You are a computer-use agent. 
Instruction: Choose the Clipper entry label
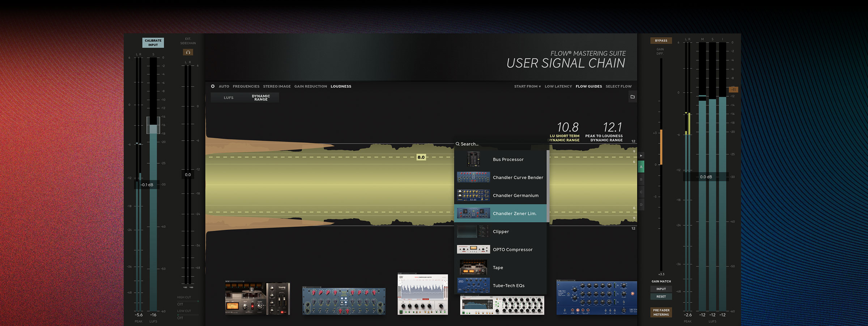501,231
